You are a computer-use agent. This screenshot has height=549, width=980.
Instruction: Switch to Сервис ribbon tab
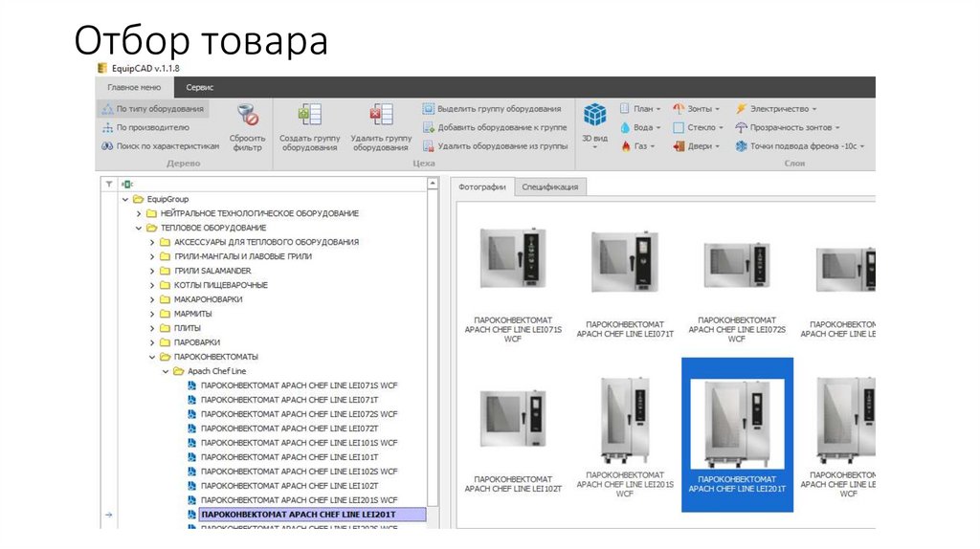tap(199, 87)
